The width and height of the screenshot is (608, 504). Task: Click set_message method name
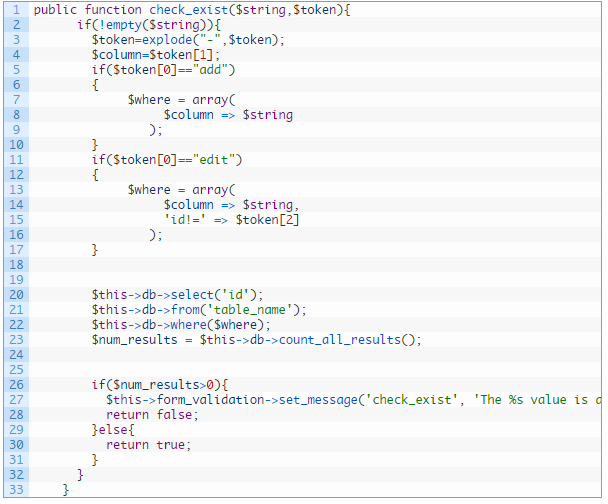(x=318, y=400)
